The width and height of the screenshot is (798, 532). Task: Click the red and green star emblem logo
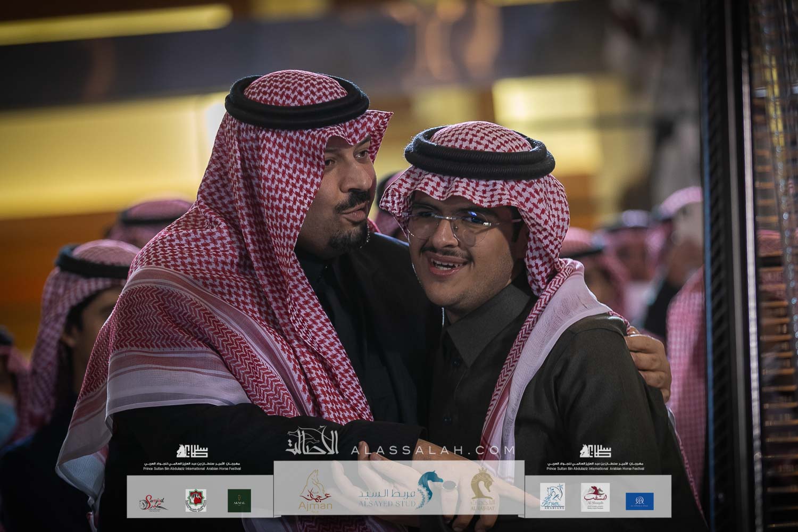pyautogui.click(x=195, y=500)
